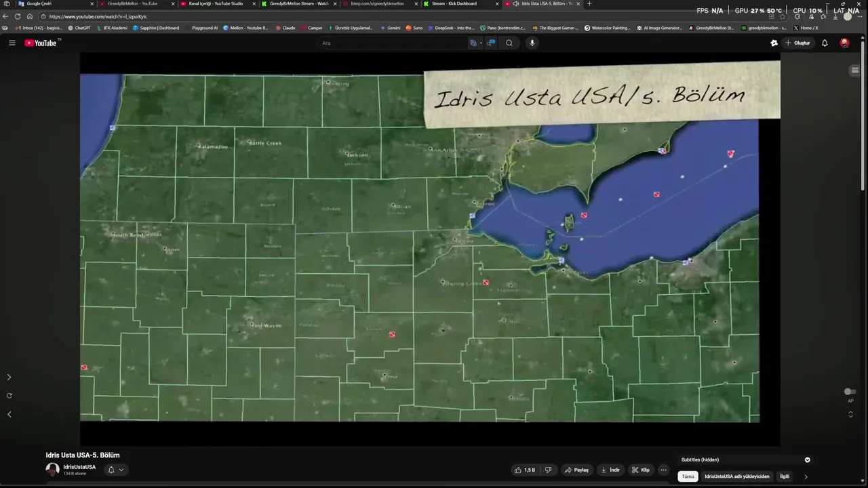This screenshot has width=868, height=488.
Task: Click the dislike thumbs-down button
Action: pos(548,470)
